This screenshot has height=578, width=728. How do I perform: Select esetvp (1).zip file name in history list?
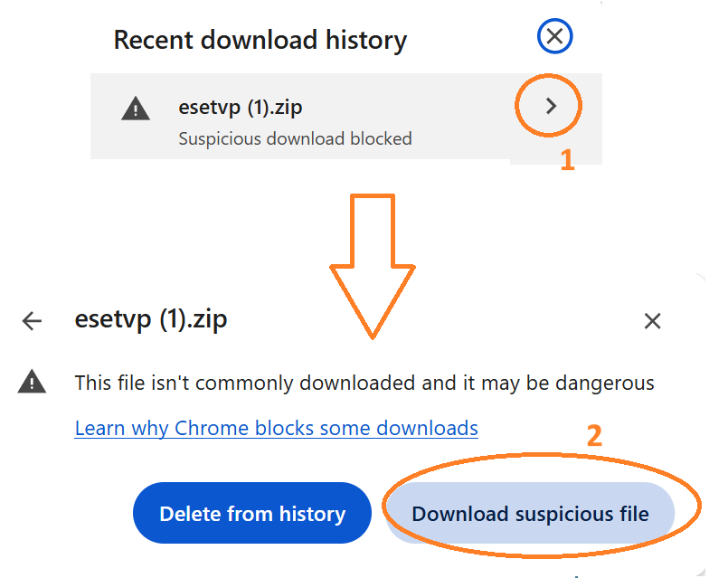click(x=241, y=108)
